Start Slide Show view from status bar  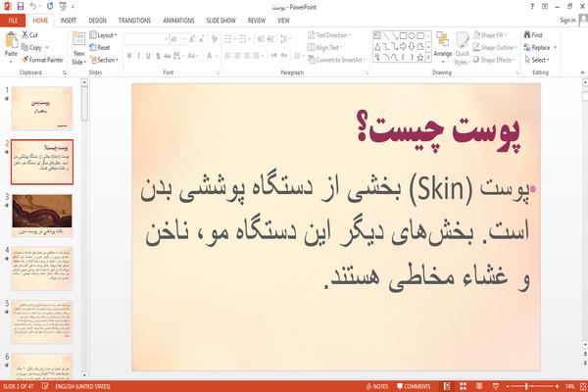495,386
